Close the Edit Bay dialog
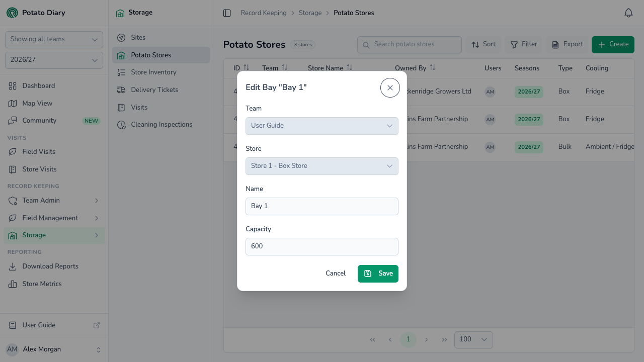The height and width of the screenshot is (362, 644). tap(390, 87)
